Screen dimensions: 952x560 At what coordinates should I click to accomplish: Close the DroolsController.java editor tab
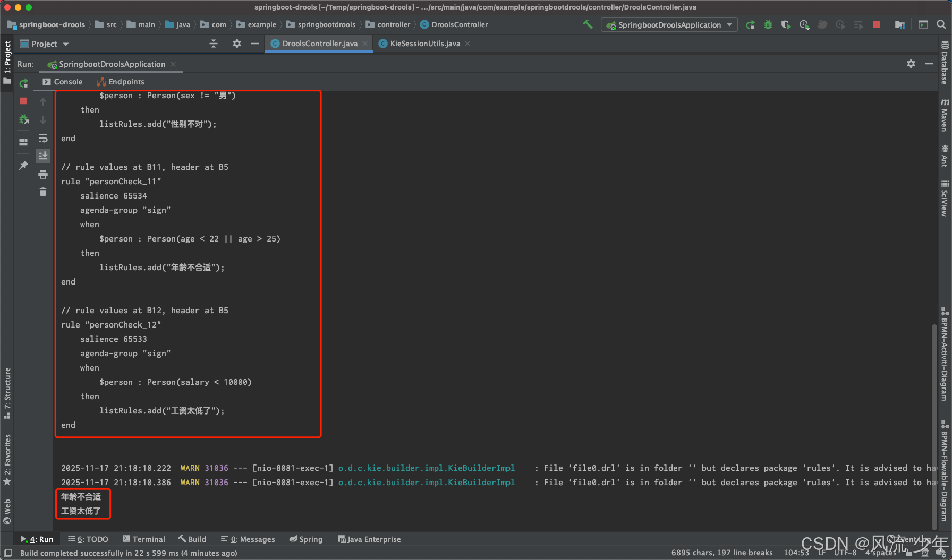click(365, 44)
